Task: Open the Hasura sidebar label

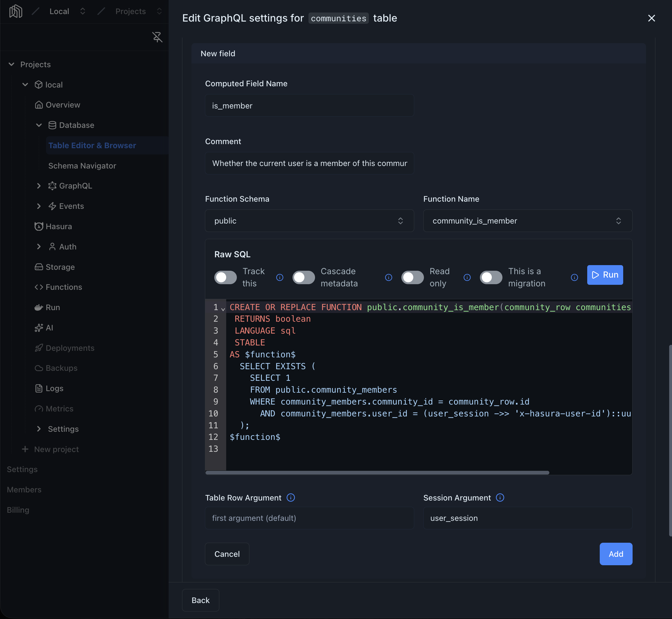Action: [x=59, y=226]
